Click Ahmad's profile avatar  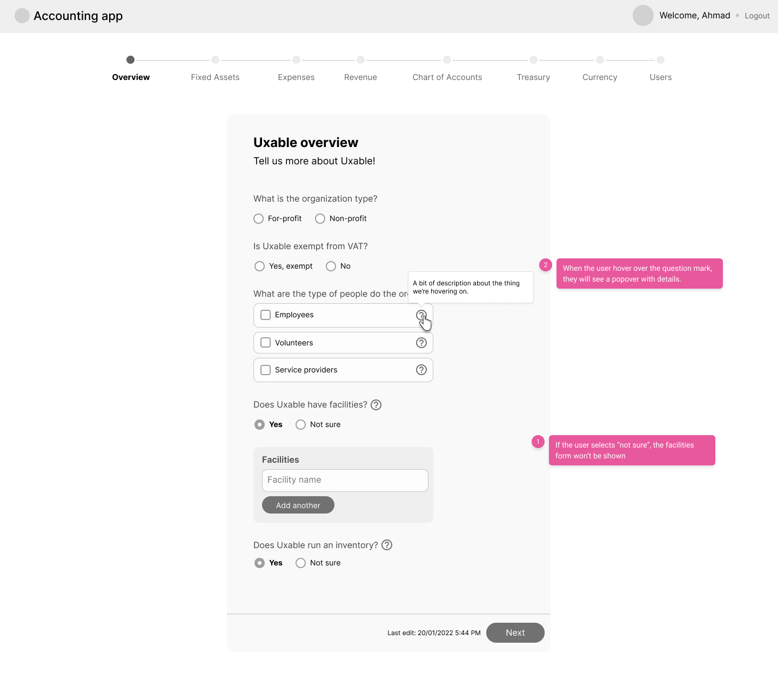pyautogui.click(x=643, y=16)
